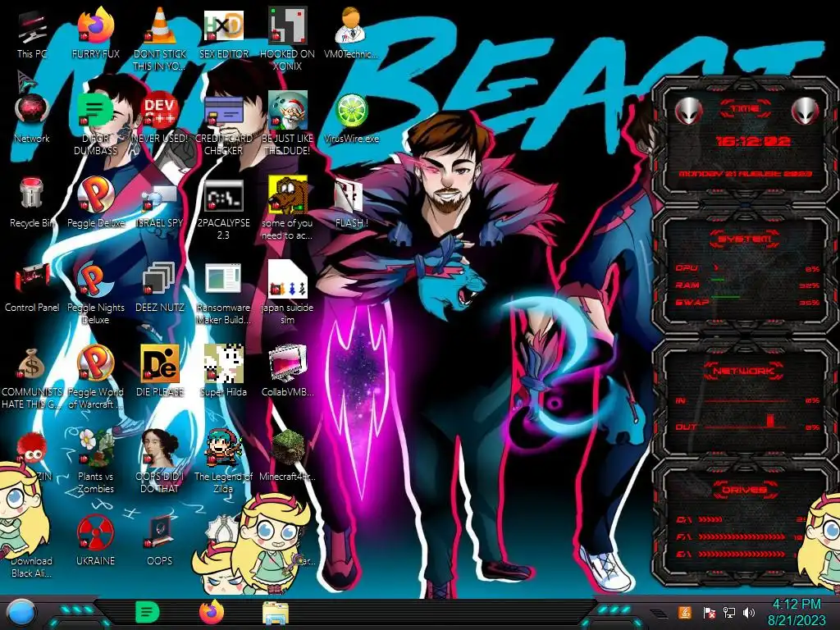Click the right alien head logo
This screenshot has width=840, height=630.
pos(806,111)
